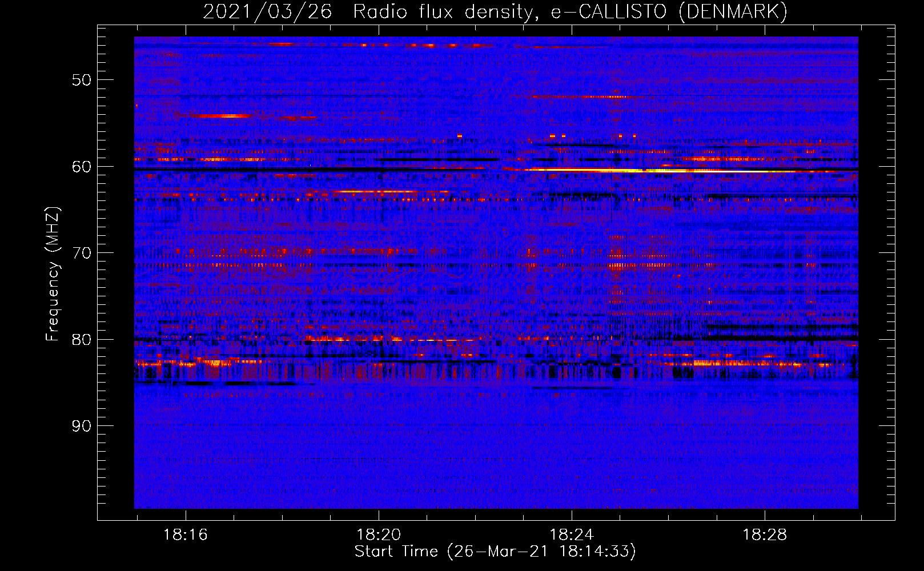Image resolution: width=924 pixels, height=571 pixels.
Task: Click the 80 frequency tick label
Action: coord(82,340)
